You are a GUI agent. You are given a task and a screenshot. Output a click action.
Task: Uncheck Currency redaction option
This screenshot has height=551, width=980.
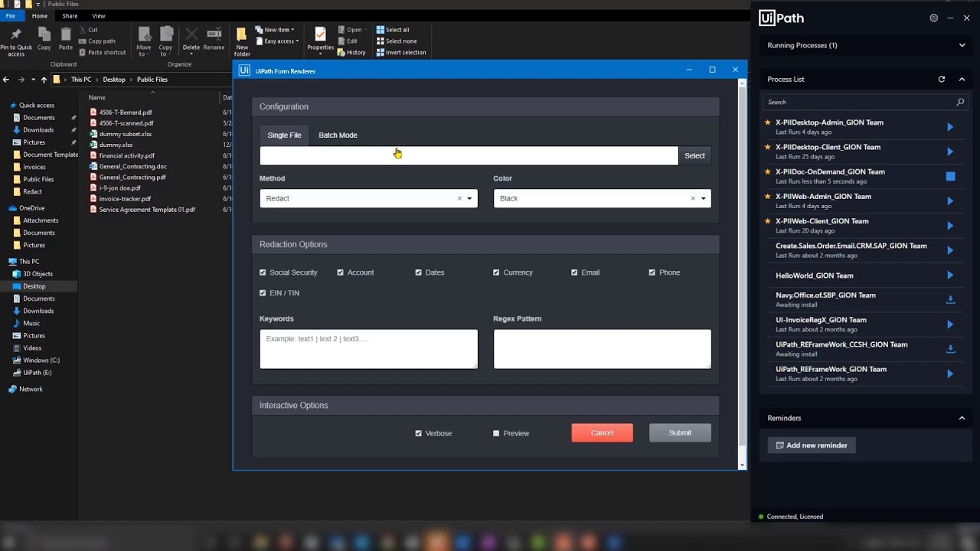pos(496,272)
